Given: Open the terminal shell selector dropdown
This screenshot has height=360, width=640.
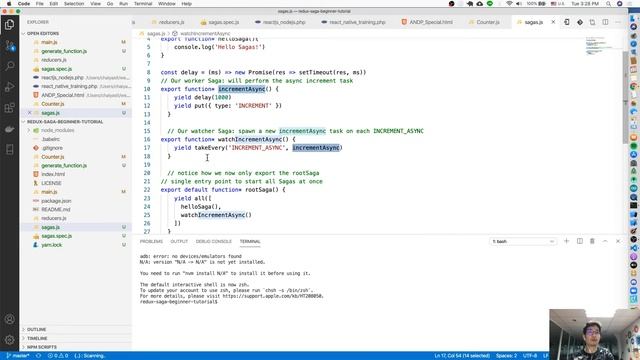Looking at the screenshot, I should pos(523,242).
